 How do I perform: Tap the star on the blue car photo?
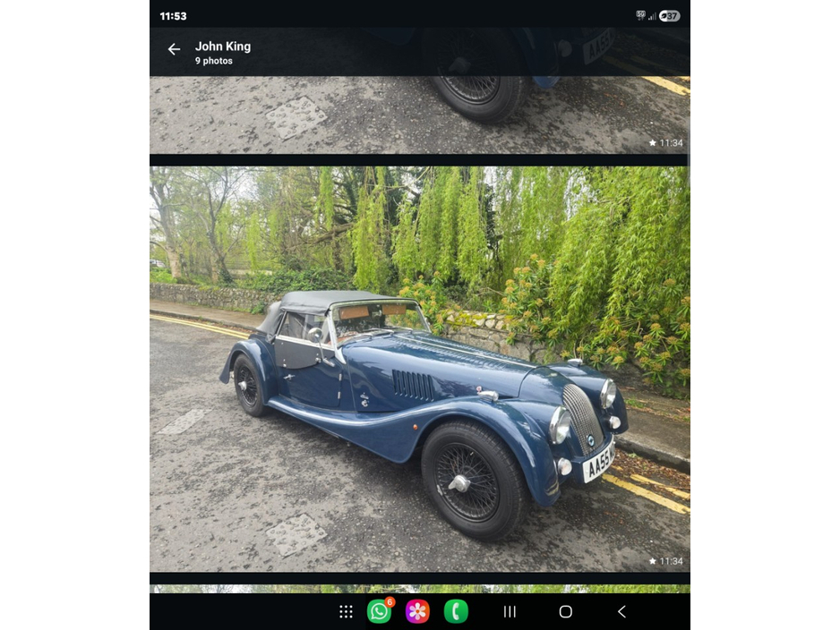pyautogui.click(x=653, y=562)
